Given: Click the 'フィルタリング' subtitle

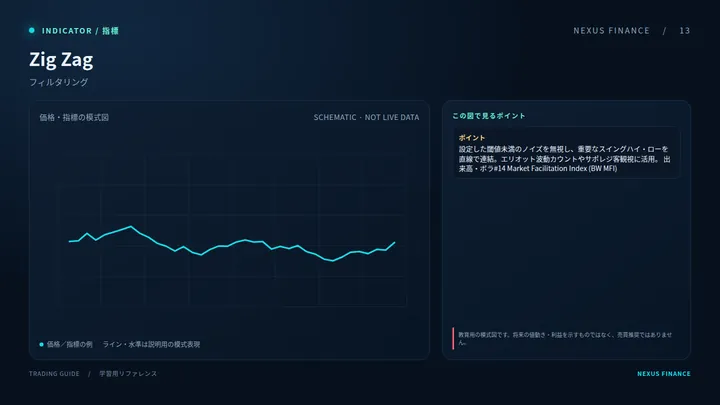Looking at the screenshot, I should [x=58, y=82].
